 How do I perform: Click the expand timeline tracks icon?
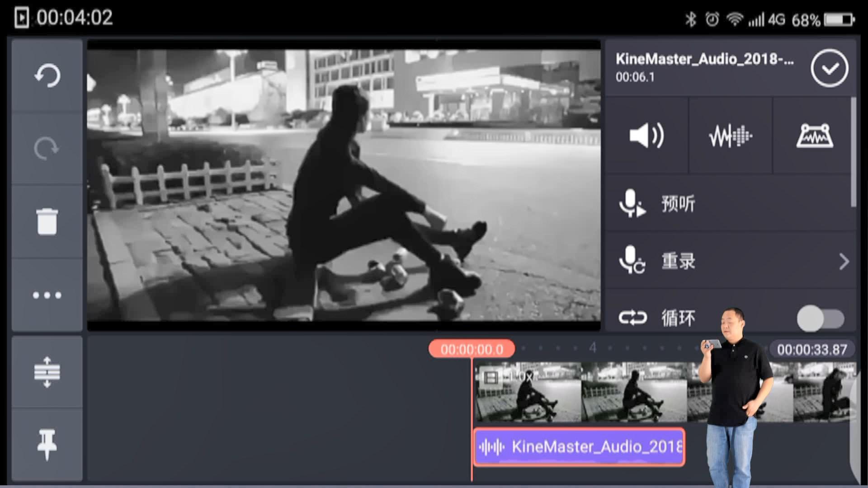coord(47,372)
